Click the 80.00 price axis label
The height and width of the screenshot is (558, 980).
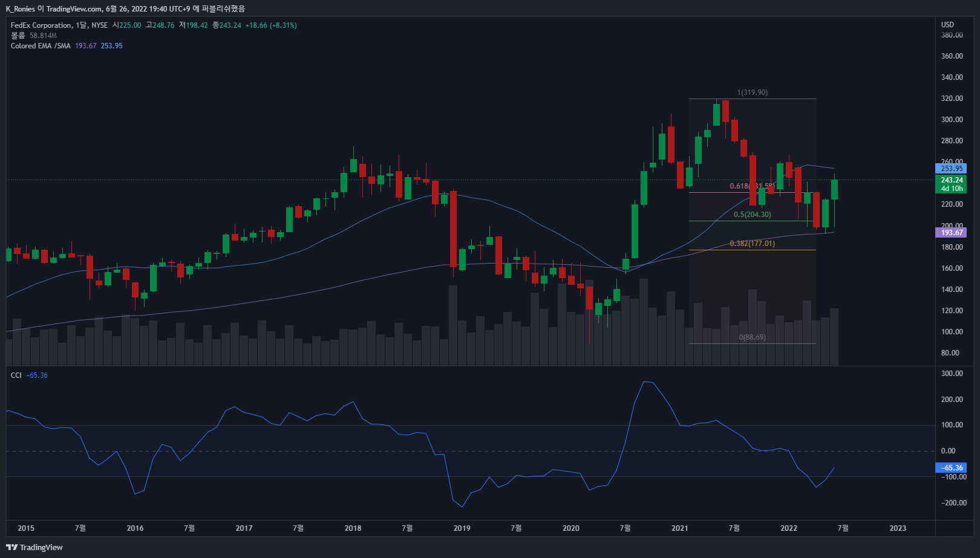point(950,353)
